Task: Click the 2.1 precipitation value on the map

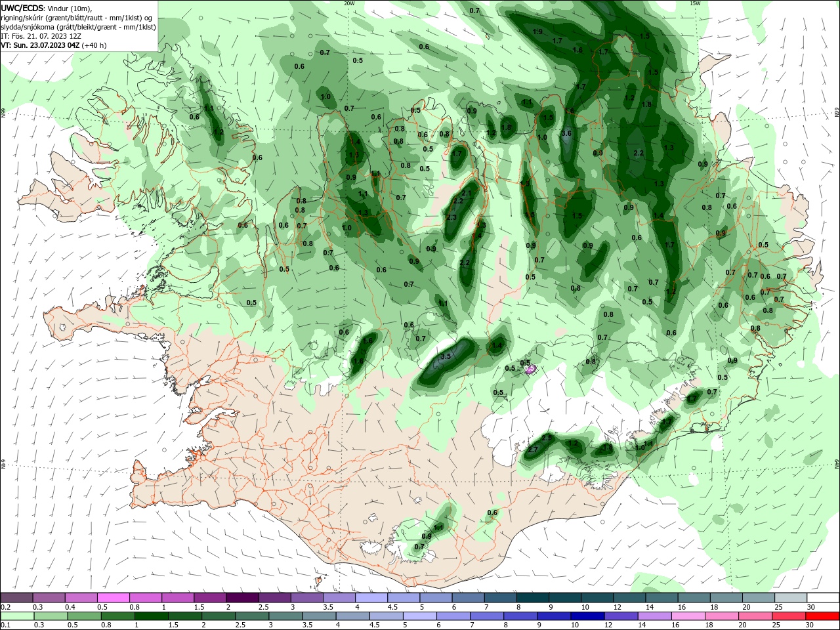Action: coord(467,194)
